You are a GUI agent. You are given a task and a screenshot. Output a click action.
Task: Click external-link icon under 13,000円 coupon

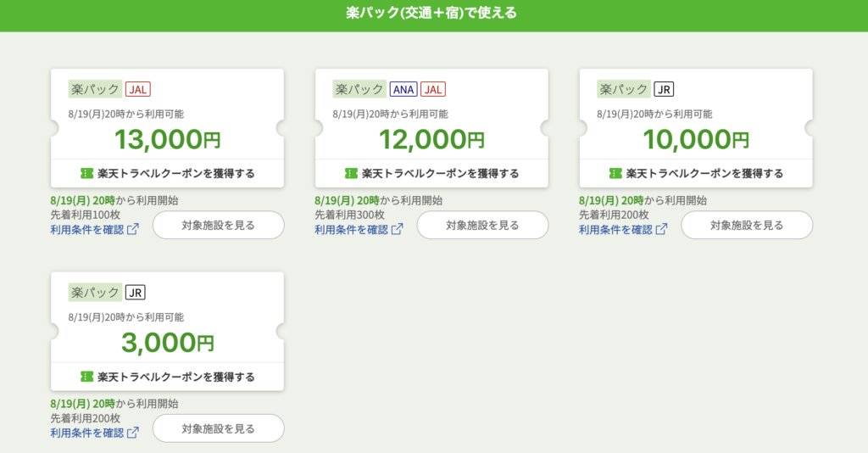click(x=133, y=229)
